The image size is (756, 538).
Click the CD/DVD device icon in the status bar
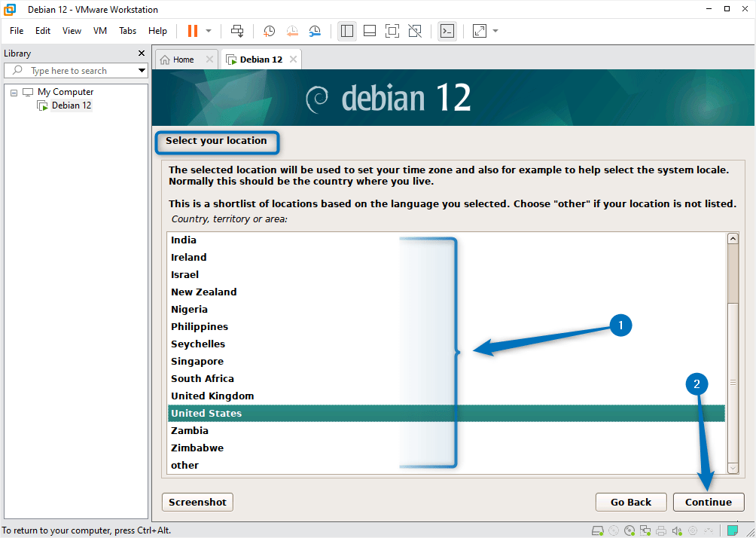[629, 530]
